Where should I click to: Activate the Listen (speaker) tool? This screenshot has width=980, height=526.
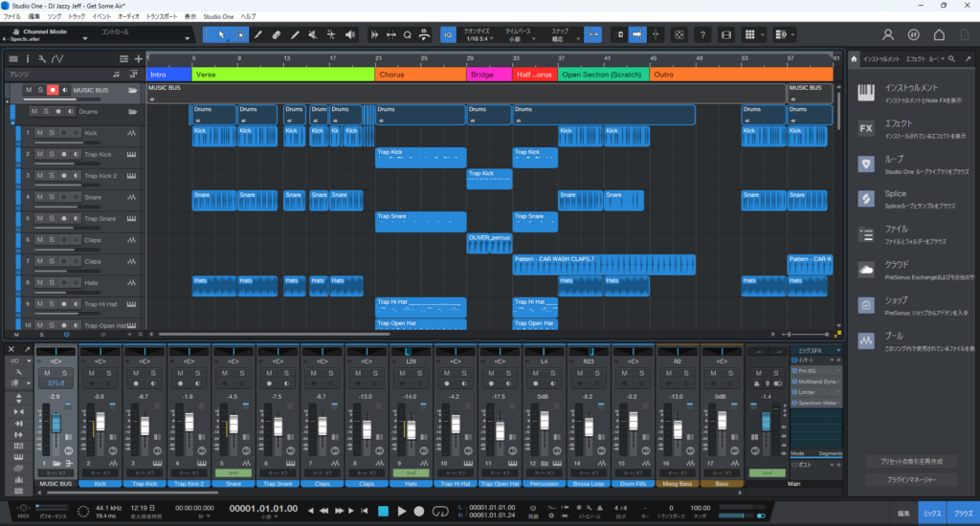click(350, 34)
